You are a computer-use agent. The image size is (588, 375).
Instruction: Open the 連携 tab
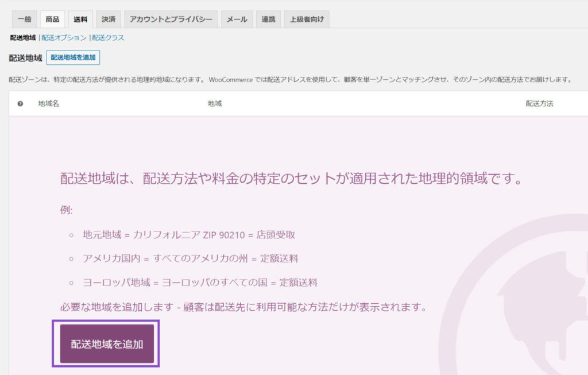(x=268, y=19)
